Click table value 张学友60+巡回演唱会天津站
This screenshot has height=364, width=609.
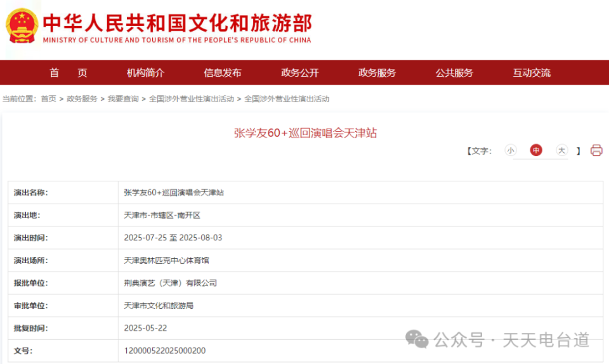[x=174, y=193]
